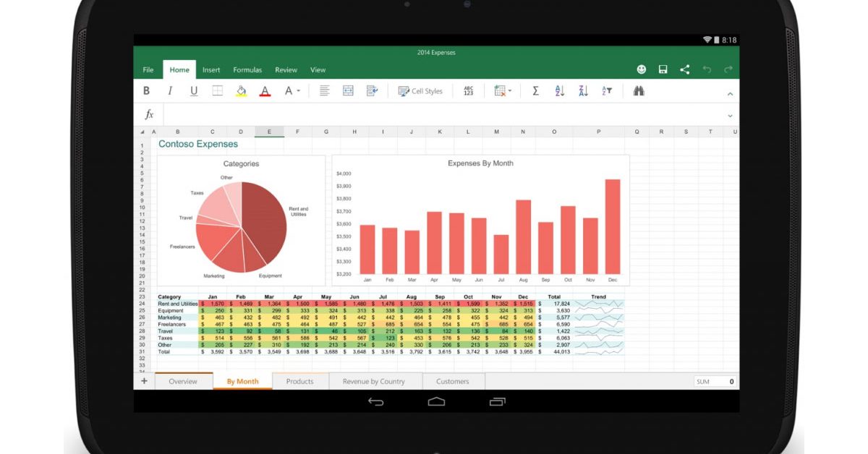Click the Share icon in header

point(684,69)
